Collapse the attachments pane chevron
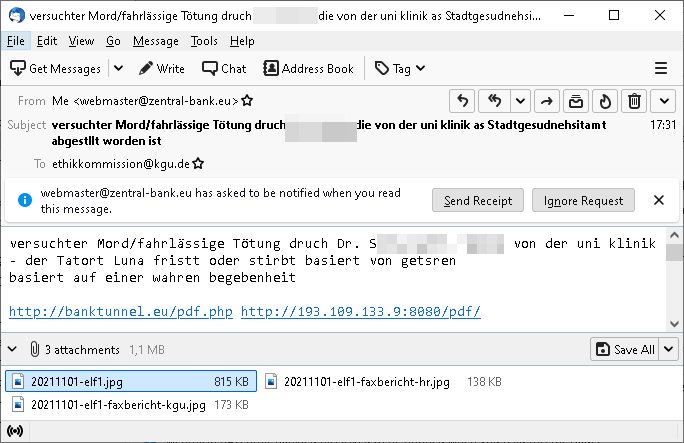This screenshot has height=443, width=684. [x=12, y=349]
